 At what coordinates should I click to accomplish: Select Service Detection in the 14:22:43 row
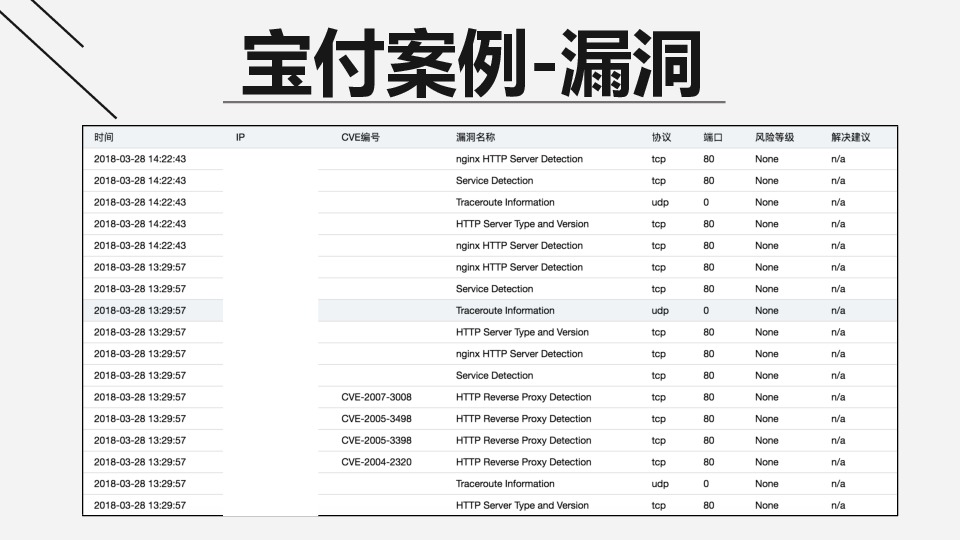(494, 181)
